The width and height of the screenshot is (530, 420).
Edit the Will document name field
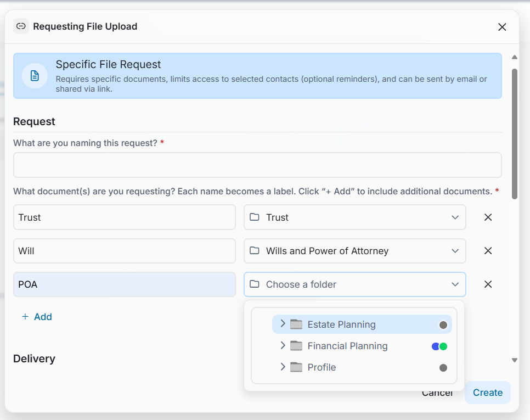(125, 251)
